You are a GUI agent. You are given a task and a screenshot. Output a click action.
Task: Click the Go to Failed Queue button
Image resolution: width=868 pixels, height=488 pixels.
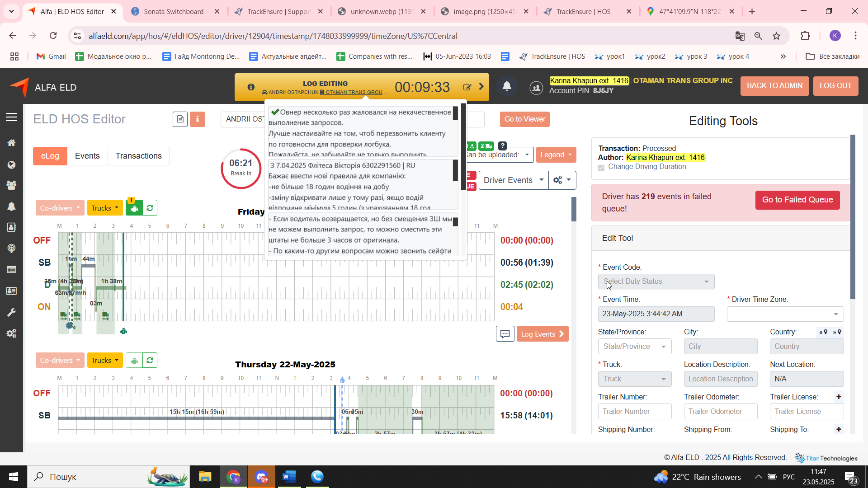click(x=797, y=200)
